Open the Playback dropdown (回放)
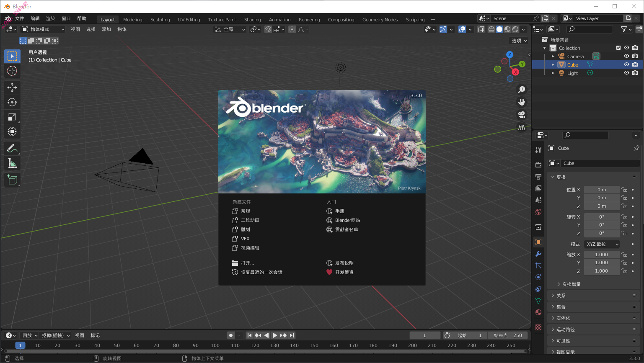Screen dimensions: 644x363 (x=30, y=335)
